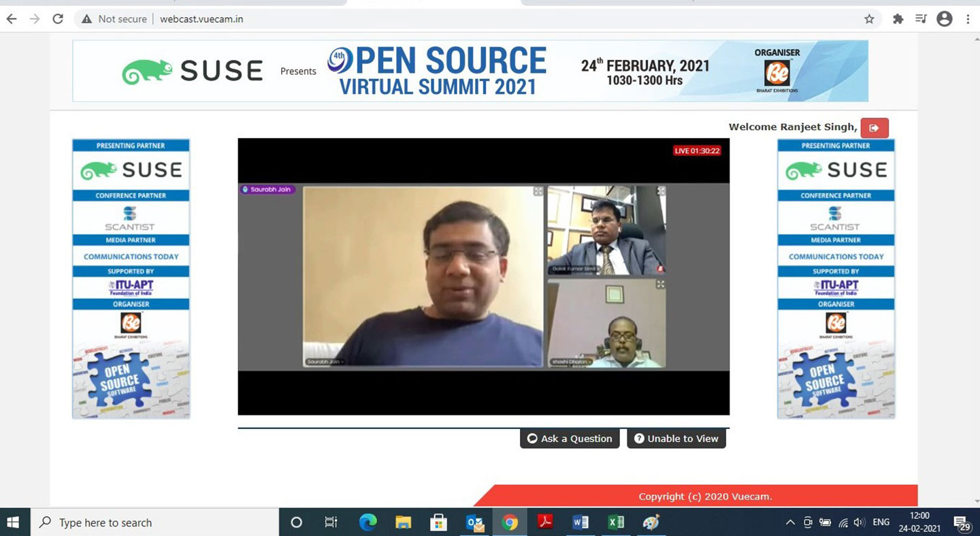Open Task View from the taskbar
The height and width of the screenshot is (536, 980).
[331, 522]
